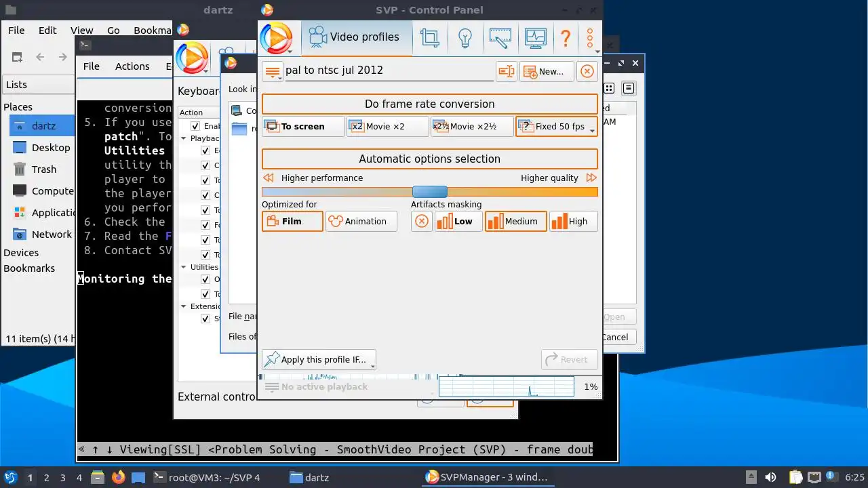Set artifacts masking to Low
Image resolution: width=868 pixels, height=488 pixels.
[458, 222]
